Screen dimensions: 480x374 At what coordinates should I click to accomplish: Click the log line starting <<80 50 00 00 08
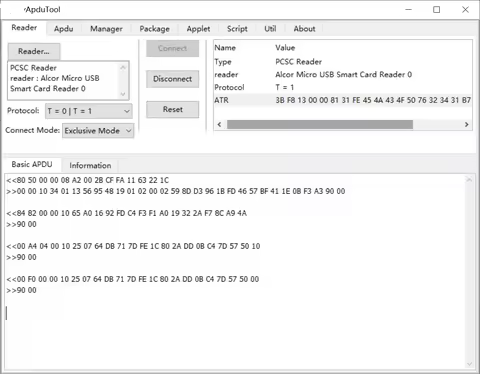pos(88,180)
